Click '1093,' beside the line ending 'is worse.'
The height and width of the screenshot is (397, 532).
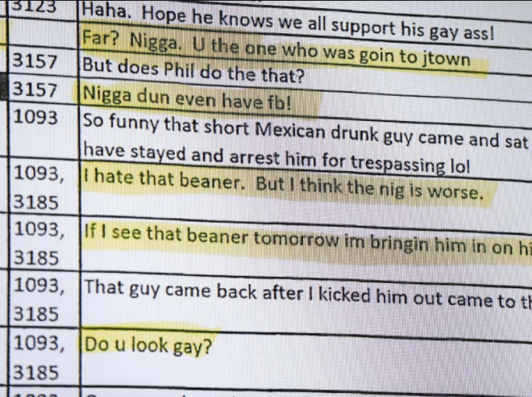point(39,173)
